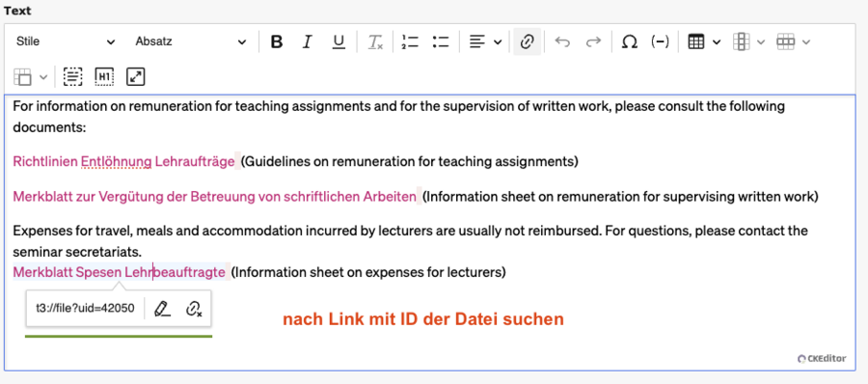The width and height of the screenshot is (868, 384).
Task: Toggle italic formatting
Action: click(x=308, y=41)
